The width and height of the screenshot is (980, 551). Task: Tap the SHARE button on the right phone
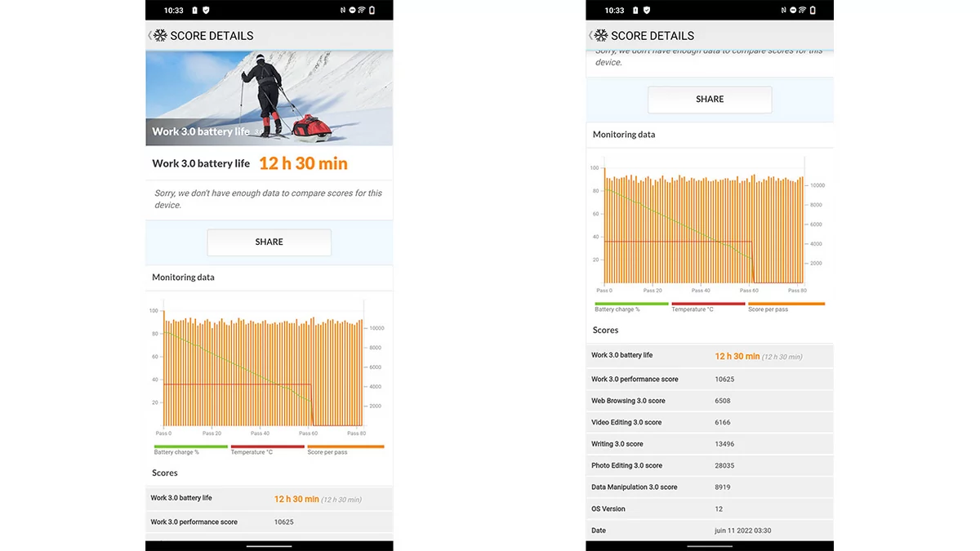710,100
